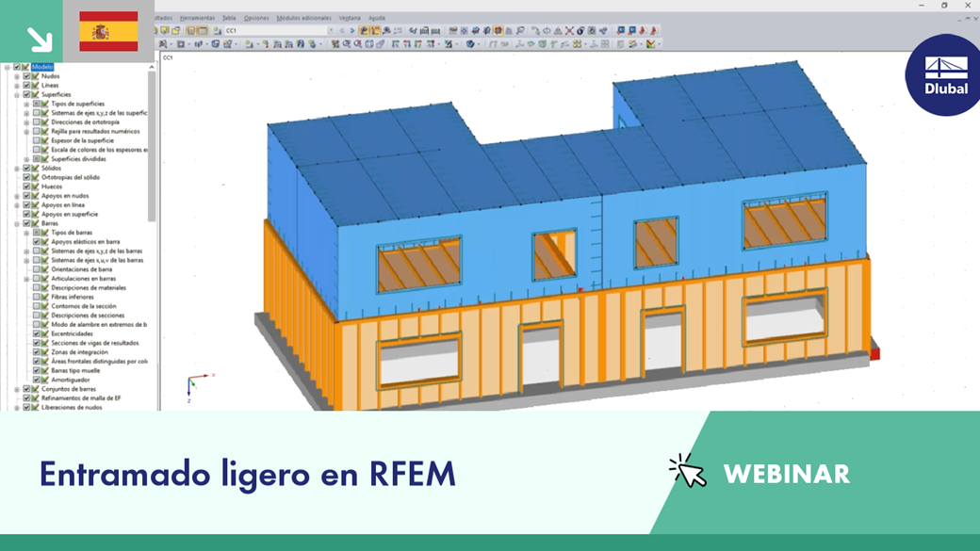980x551 pixels.
Task: Click the last colorful icon in lower toolbar
Action: pos(650,44)
